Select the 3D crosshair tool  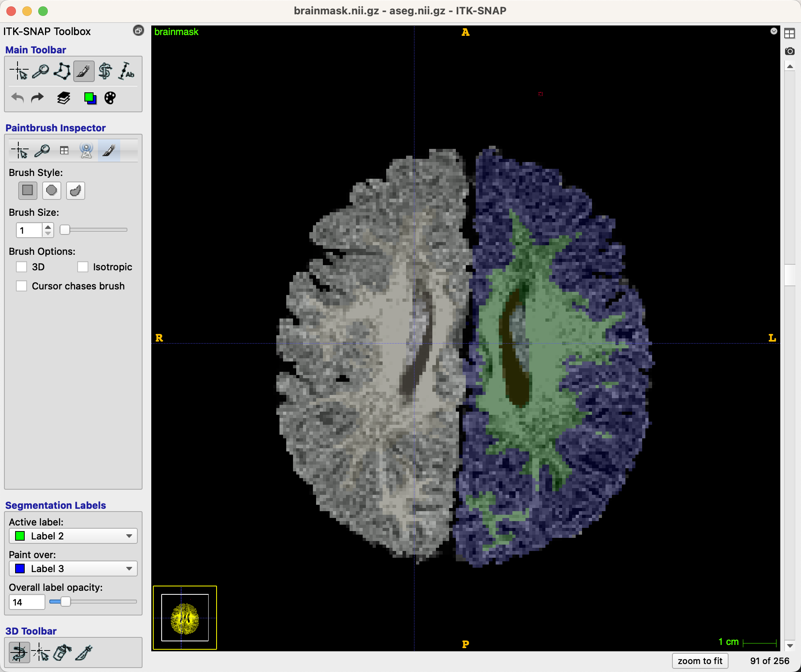pos(41,653)
